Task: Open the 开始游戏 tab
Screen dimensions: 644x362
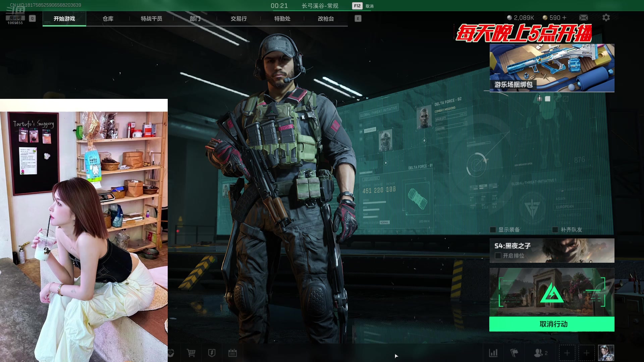Action: click(64, 19)
